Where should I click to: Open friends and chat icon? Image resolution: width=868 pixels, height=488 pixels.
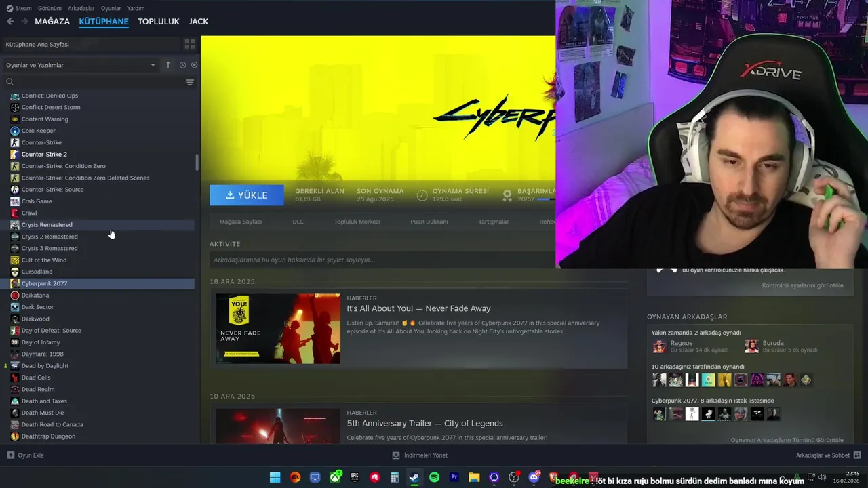[857, 455]
